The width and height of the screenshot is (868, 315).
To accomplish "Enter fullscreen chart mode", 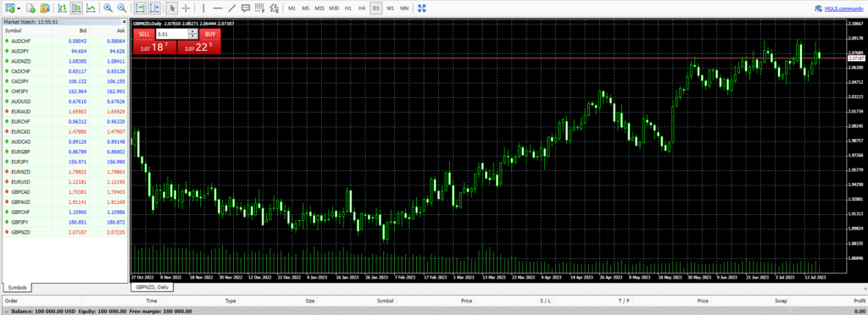I will click(x=422, y=8).
